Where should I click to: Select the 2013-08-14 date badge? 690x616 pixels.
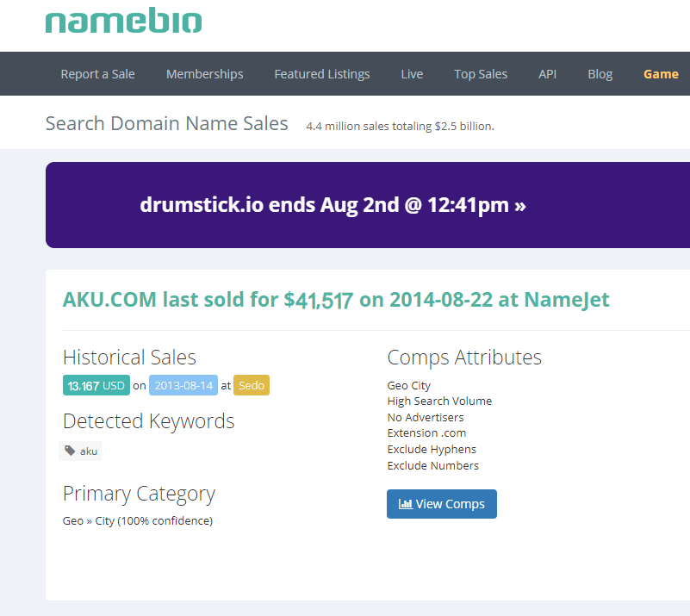coord(183,385)
